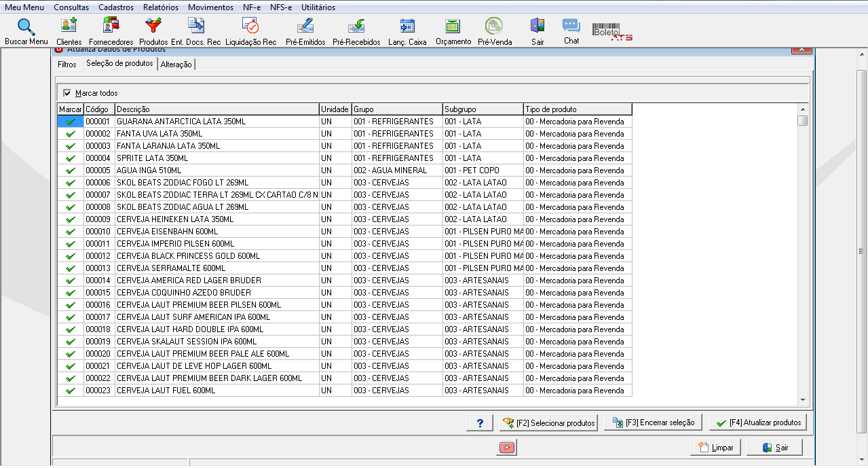Image resolution: width=868 pixels, height=468 pixels.
Task: Click the Limpar button
Action: coord(715,448)
